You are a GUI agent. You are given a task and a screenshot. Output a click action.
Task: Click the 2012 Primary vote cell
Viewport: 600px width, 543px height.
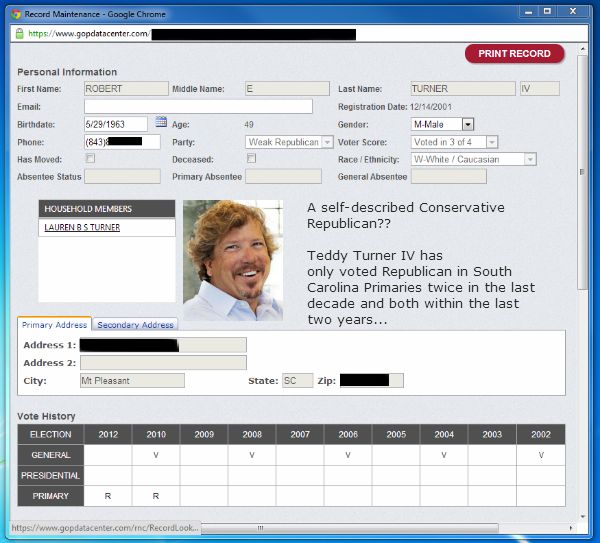click(x=108, y=495)
